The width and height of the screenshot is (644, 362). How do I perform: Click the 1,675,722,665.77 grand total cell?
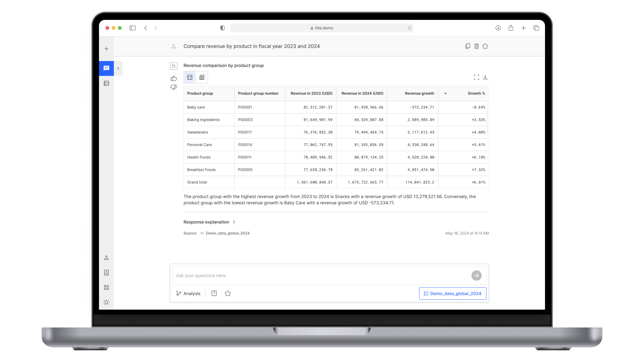click(362, 182)
